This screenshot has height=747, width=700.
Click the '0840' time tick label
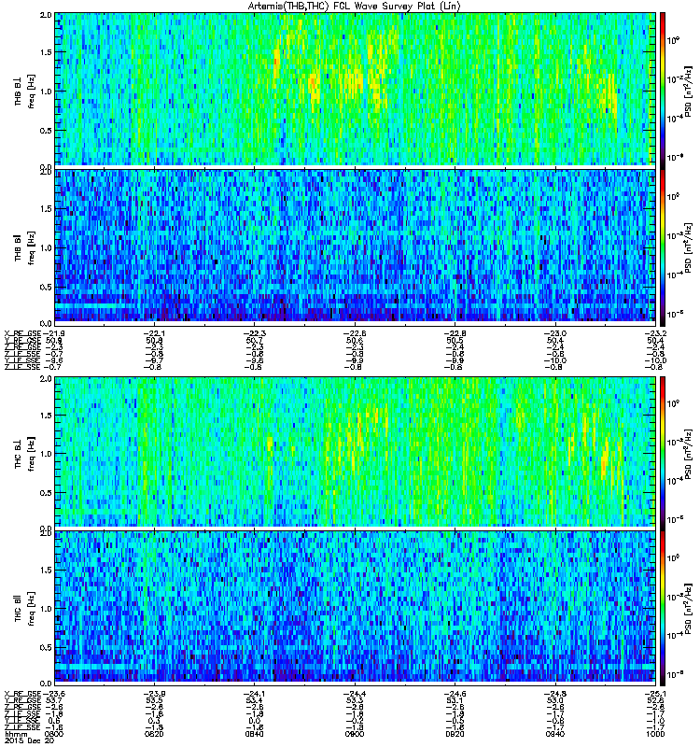[x=254, y=734]
